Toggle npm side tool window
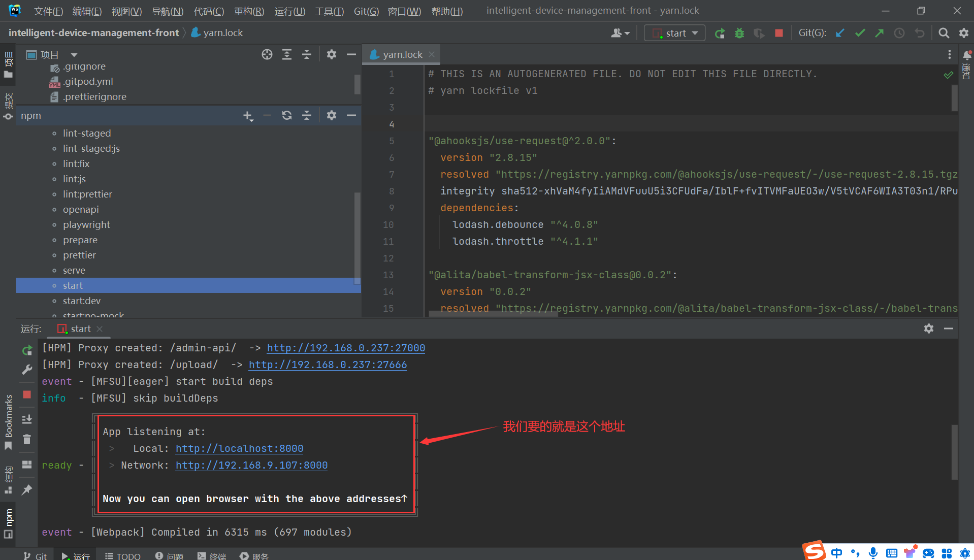 pyautogui.click(x=8, y=523)
